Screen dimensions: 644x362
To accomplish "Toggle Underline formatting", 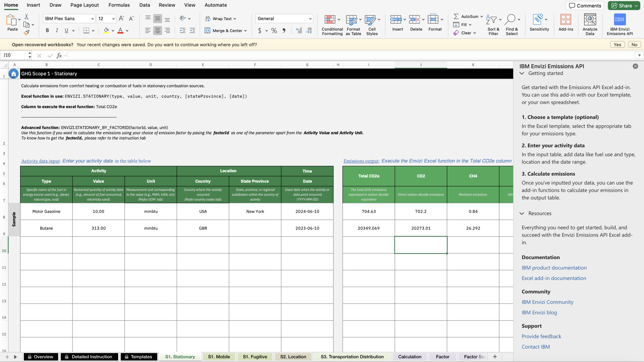I will point(66,30).
